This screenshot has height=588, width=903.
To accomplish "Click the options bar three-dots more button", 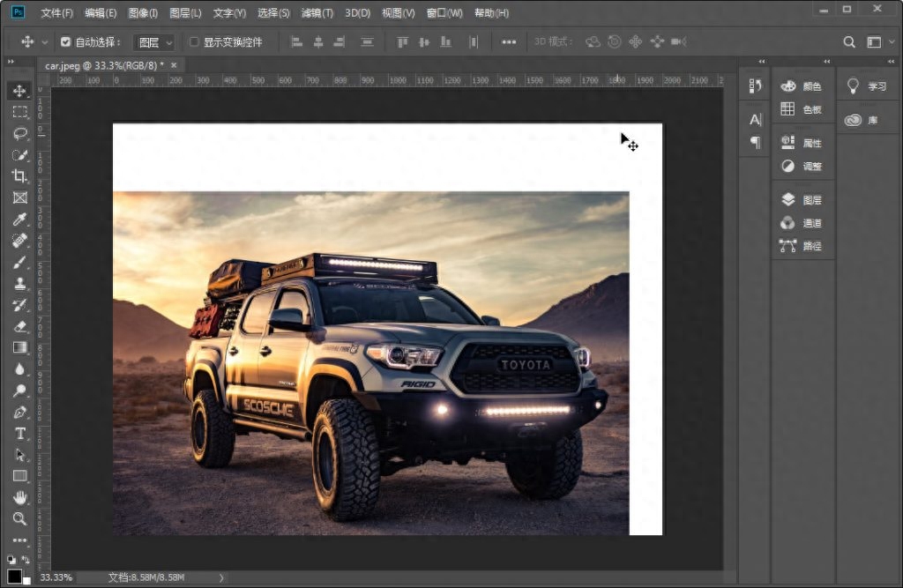I will point(509,41).
